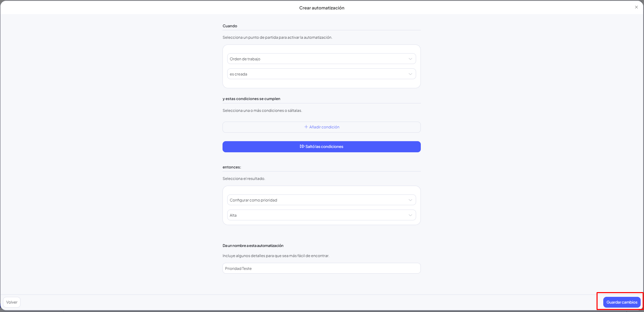
Task: Click the y estas condiciones se cumplen heading
Action: pos(251,99)
